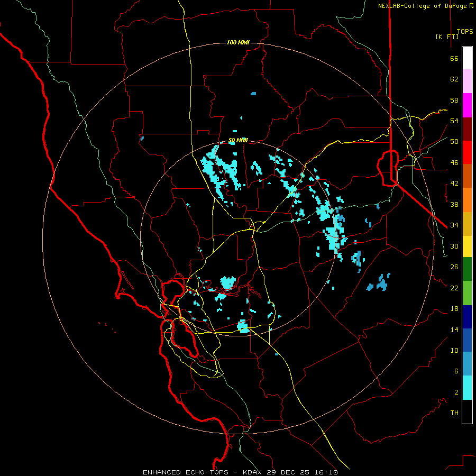Click the magenta legend swatch

click(467, 105)
